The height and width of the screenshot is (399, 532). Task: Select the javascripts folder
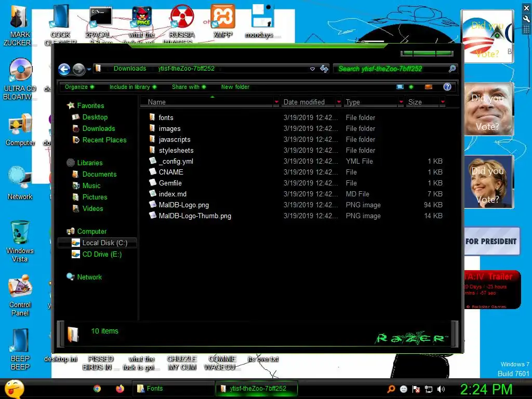point(175,139)
